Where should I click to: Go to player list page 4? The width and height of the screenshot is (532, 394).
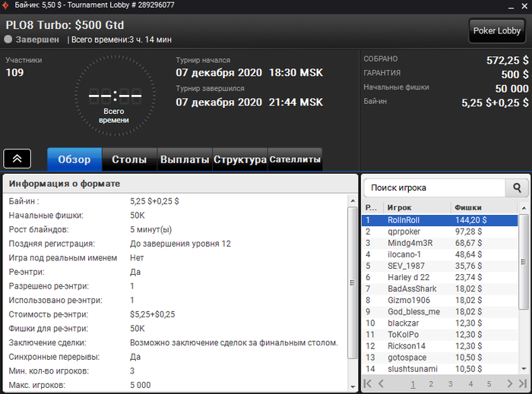tap(470, 384)
